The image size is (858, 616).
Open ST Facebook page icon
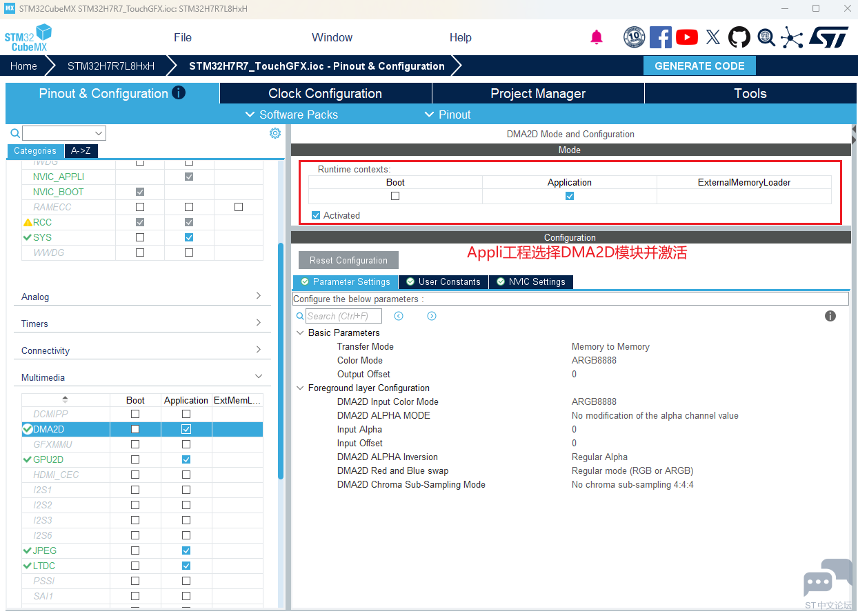pos(660,37)
